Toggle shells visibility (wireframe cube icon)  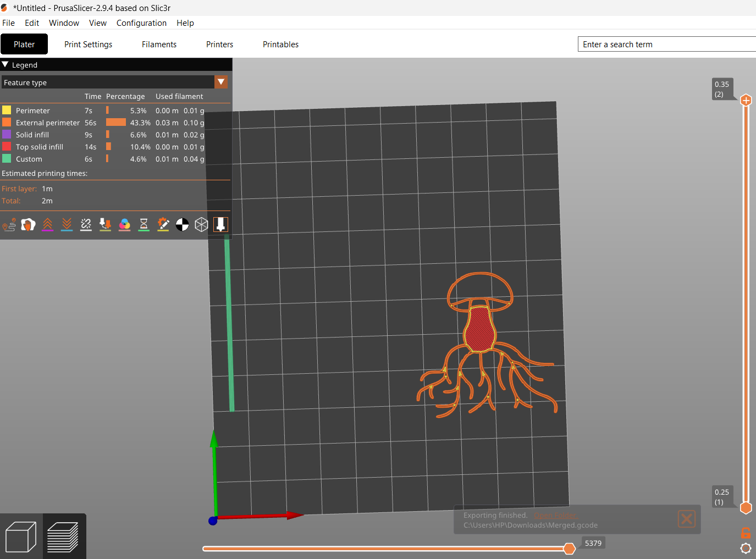(x=201, y=224)
